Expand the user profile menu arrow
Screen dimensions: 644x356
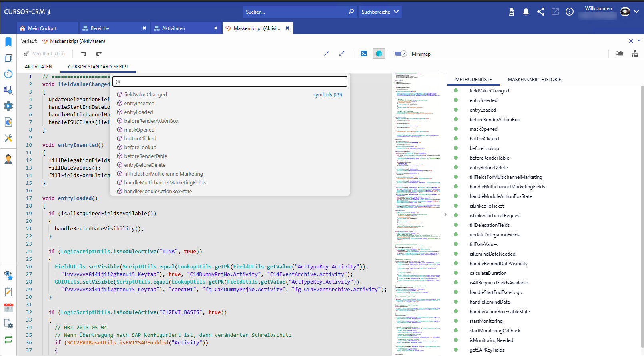[x=636, y=12]
